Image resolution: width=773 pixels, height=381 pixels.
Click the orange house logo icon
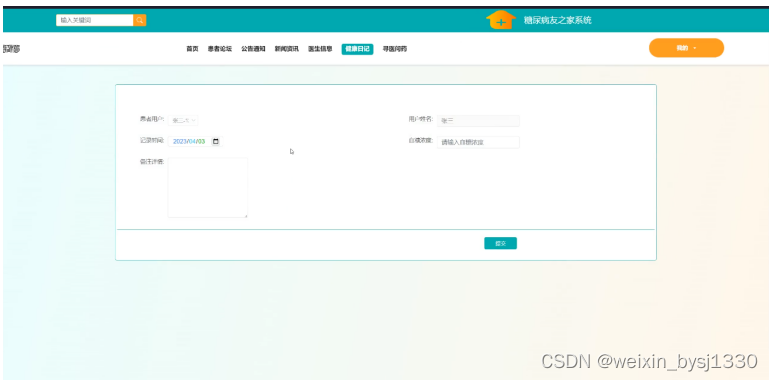[501, 20]
